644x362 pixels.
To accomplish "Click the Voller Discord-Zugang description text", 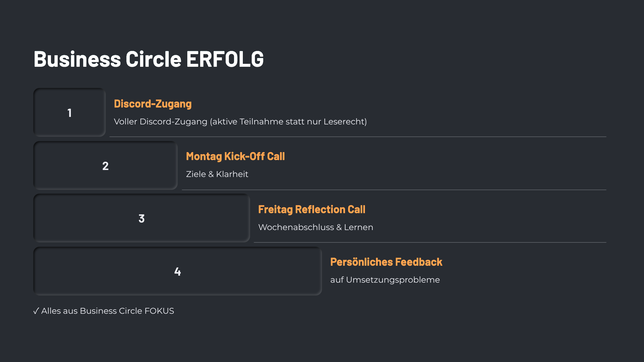I will (240, 122).
